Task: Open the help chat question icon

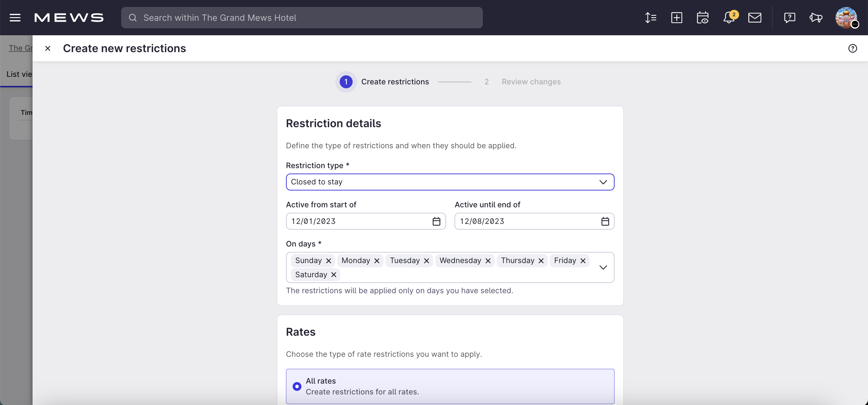Action: (x=790, y=17)
